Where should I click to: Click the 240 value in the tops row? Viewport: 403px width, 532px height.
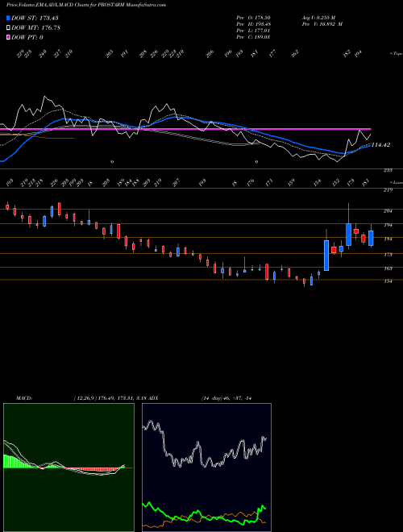coord(43,54)
